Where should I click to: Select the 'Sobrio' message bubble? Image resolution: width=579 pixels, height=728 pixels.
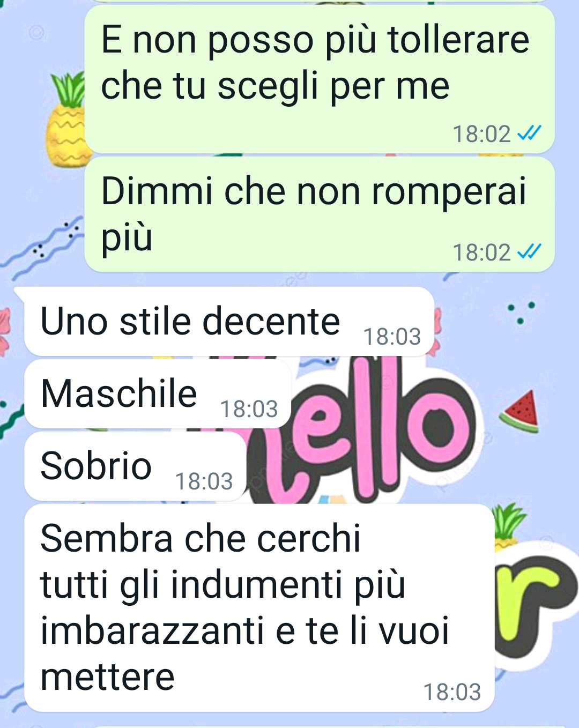click(135, 466)
